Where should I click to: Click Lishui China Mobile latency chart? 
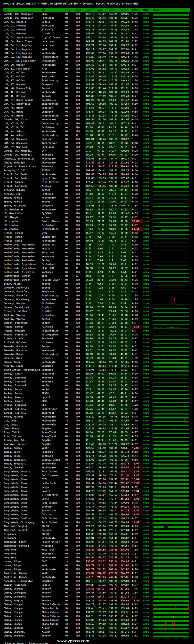click(x=171, y=624)
